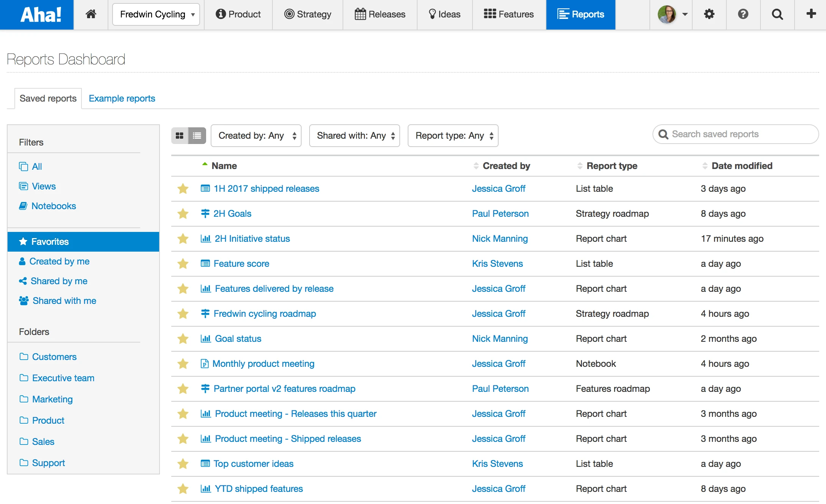Switch to grid view layout icon
The height and width of the screenshot is (504, 826).
pyautogui.click(x=180, y=136)
